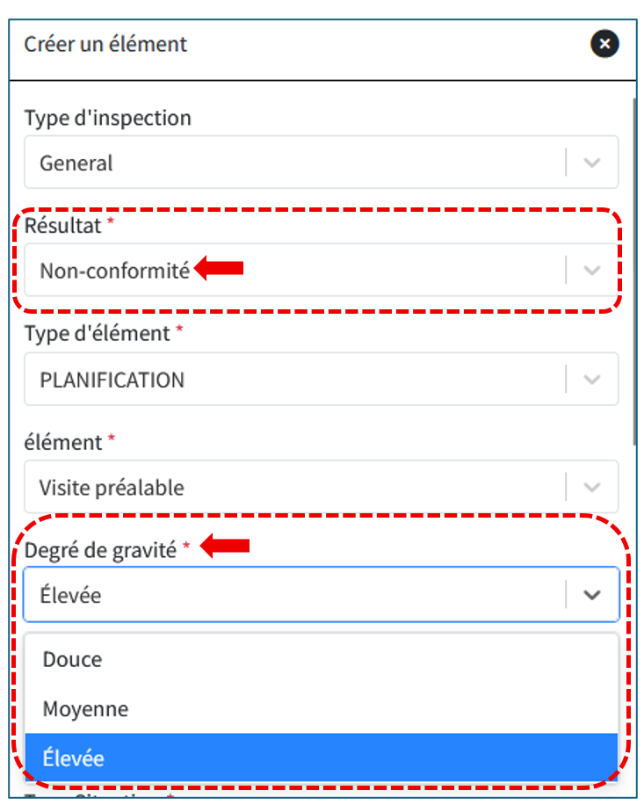This screenshot has width=644, height=812.
Task: Open the élément field chevron arrow
Action: pos(592,488)
